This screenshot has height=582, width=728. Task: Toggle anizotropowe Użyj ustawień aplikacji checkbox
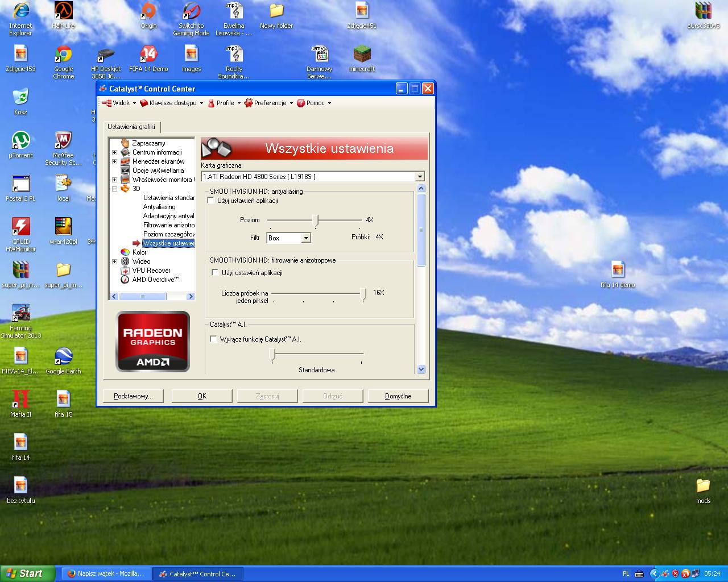214,273
